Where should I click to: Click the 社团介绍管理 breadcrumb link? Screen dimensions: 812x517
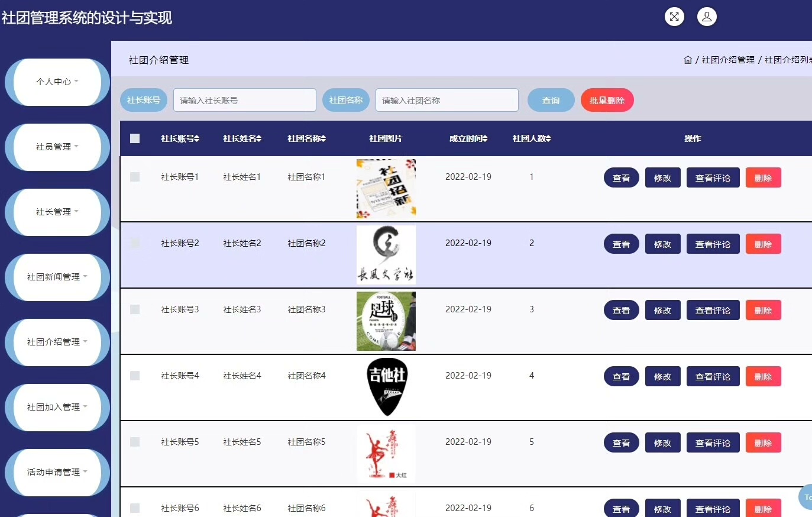click(x=728, y=60)
